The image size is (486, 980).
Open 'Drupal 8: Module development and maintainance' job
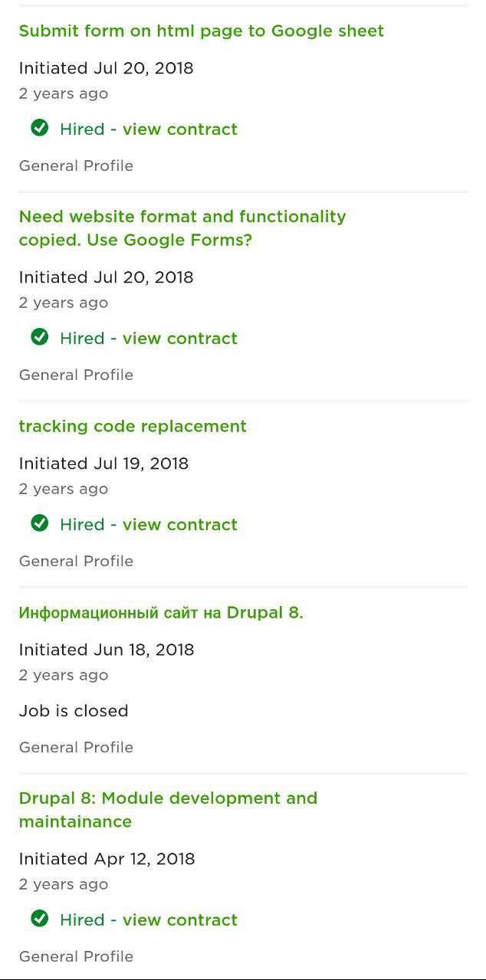168,810
